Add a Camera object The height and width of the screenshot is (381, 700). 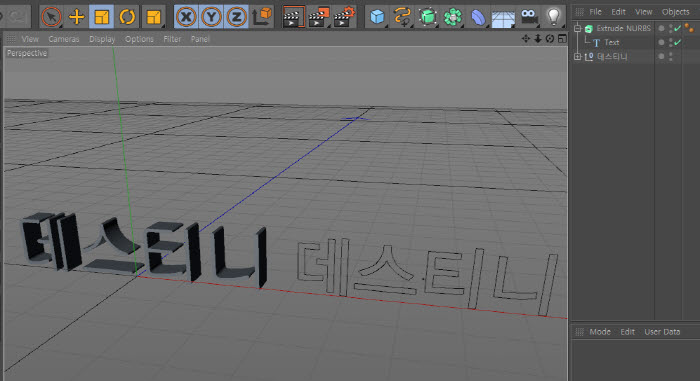(529, 17)
